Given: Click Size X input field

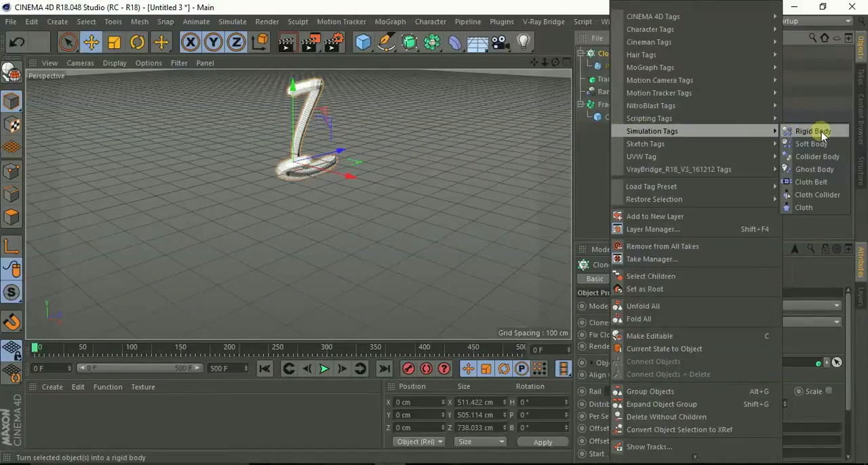Looking at the screenshot, I should [479, 403].
